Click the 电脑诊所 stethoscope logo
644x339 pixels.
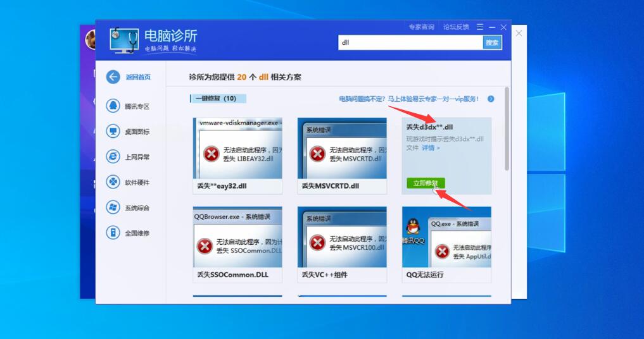124,40
